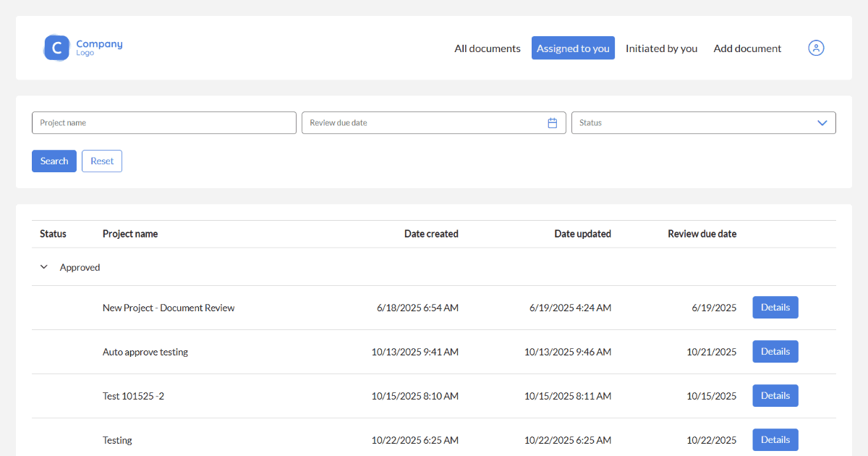View Details for Auto approve testing

(775, 352)
